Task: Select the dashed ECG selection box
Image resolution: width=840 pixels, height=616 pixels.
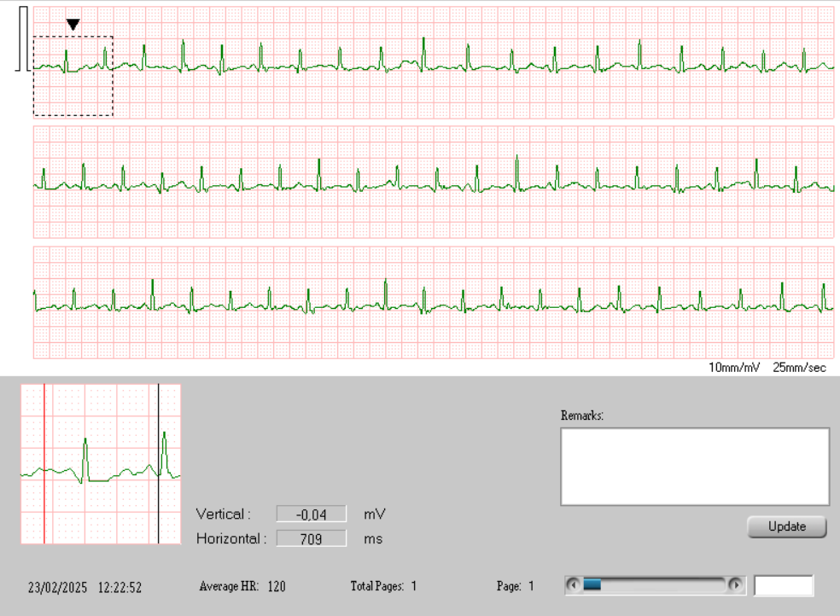Action: click(x=73, y=75)
